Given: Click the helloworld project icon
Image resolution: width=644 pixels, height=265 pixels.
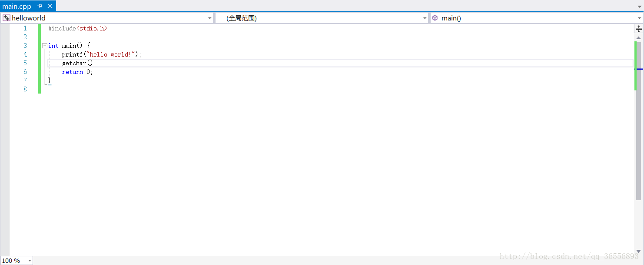Looking at the screenshot, I should click(7, 18).
